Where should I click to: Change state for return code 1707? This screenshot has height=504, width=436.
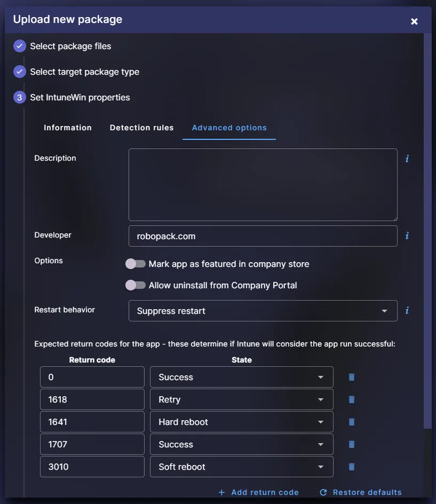coord(241,444)
